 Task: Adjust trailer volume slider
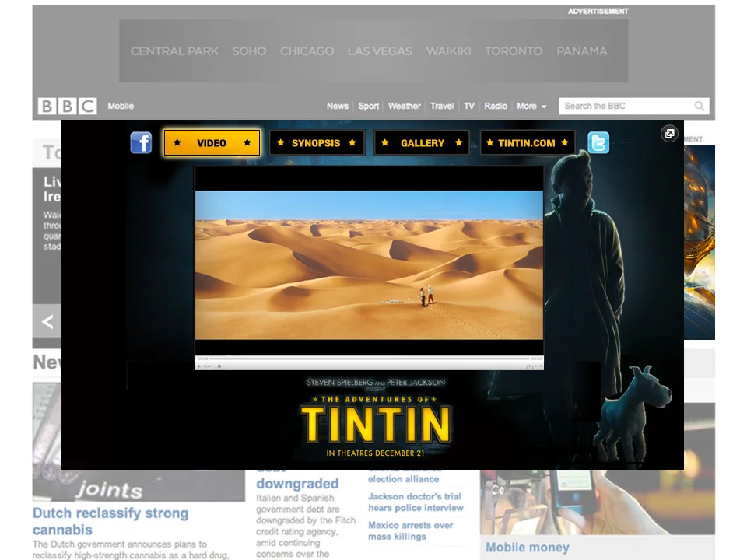tap(538, 366)
